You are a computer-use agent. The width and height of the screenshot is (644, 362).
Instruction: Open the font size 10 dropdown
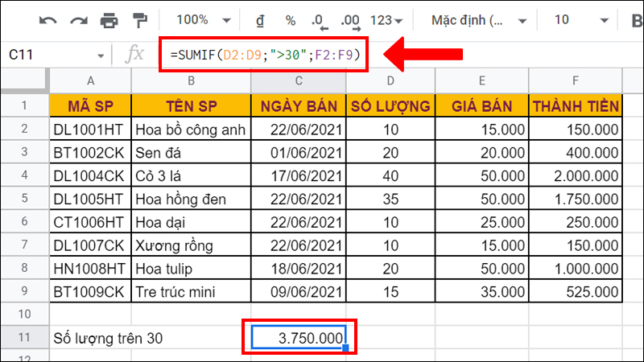pos(581,20)
